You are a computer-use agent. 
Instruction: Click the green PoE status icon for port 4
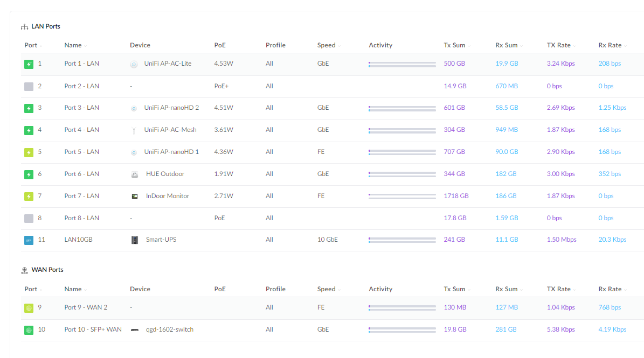tap(29, 130)
